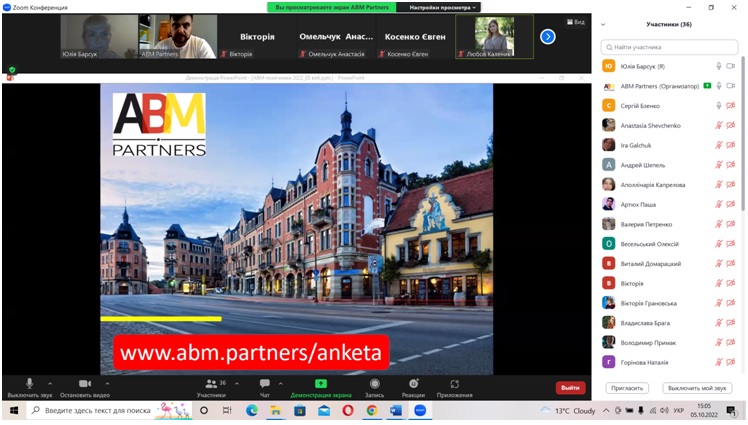
Task: Switch to Word from taskbar
Action: tap(395, 410)
